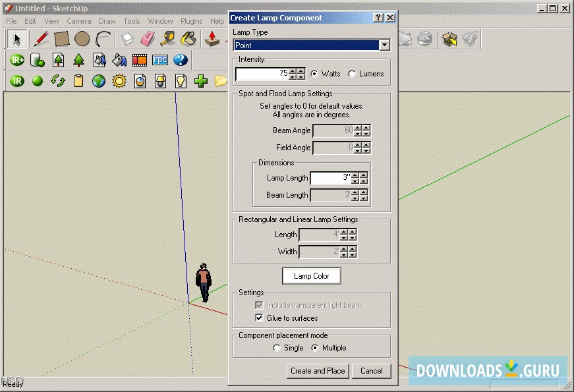The height and width of the screenshot is (392, 574).
Task: Select the Rectangle drawing tool
Action: pyautogui.click(x=61, y=39)
